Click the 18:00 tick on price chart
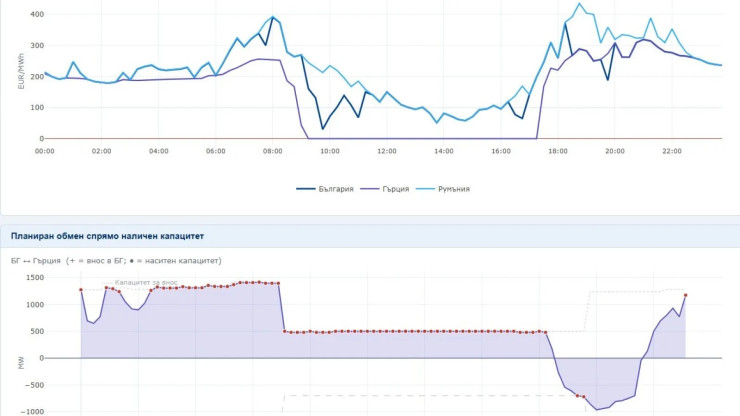The width and height of the screenshot is (740, 416). pos(558,151)
